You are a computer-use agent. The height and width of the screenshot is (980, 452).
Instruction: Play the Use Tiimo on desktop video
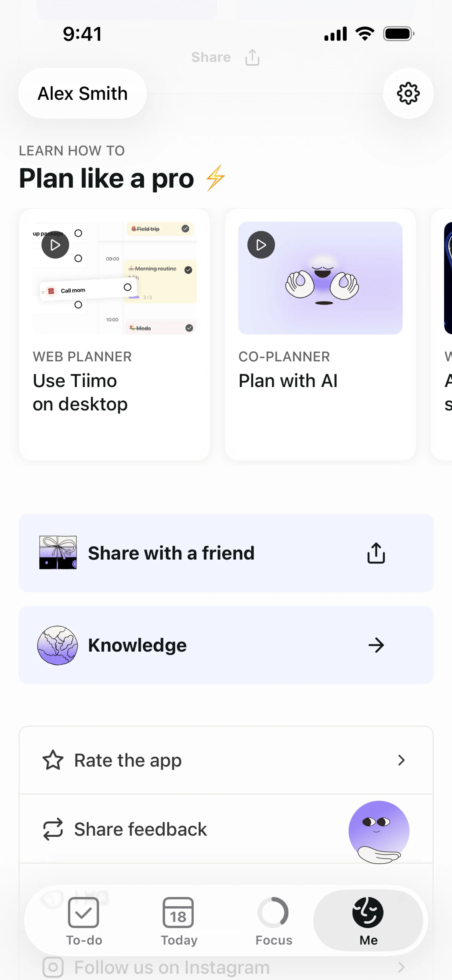click(x=55, y=245)
